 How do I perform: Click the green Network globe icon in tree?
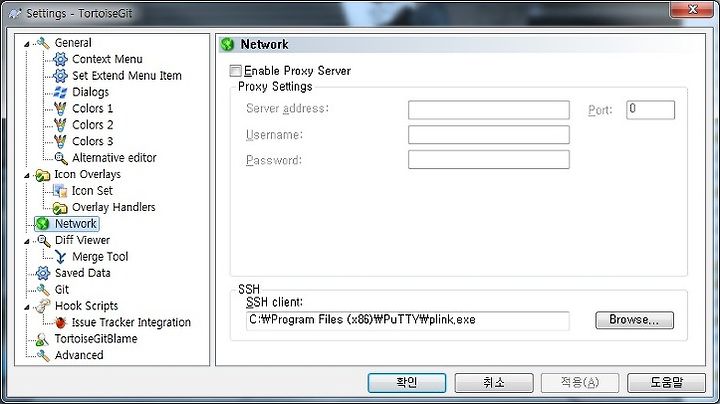coord(43,224)
